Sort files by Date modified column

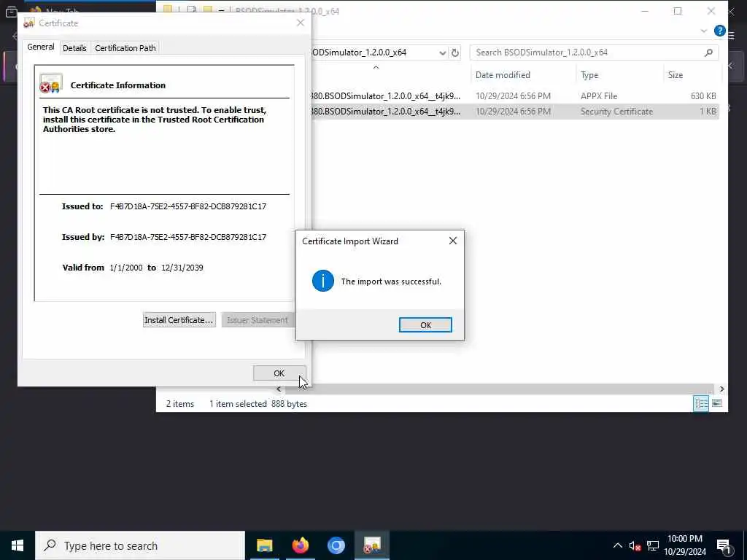503,75
